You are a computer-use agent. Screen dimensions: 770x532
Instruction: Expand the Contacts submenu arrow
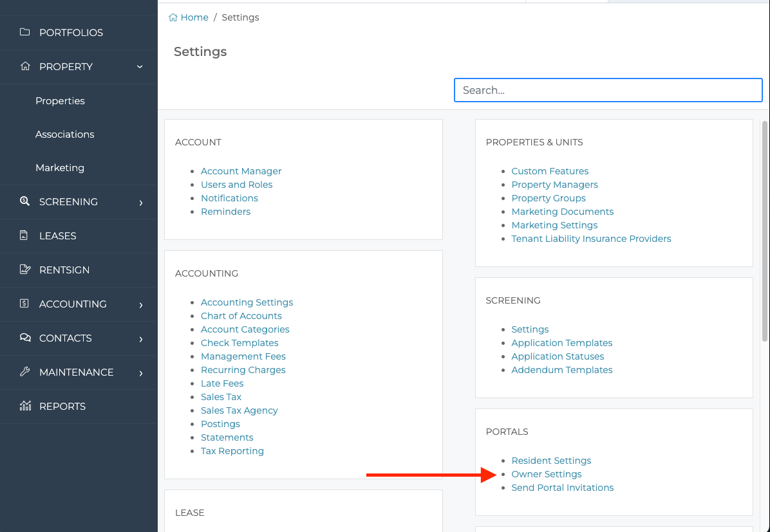[141, 338]
